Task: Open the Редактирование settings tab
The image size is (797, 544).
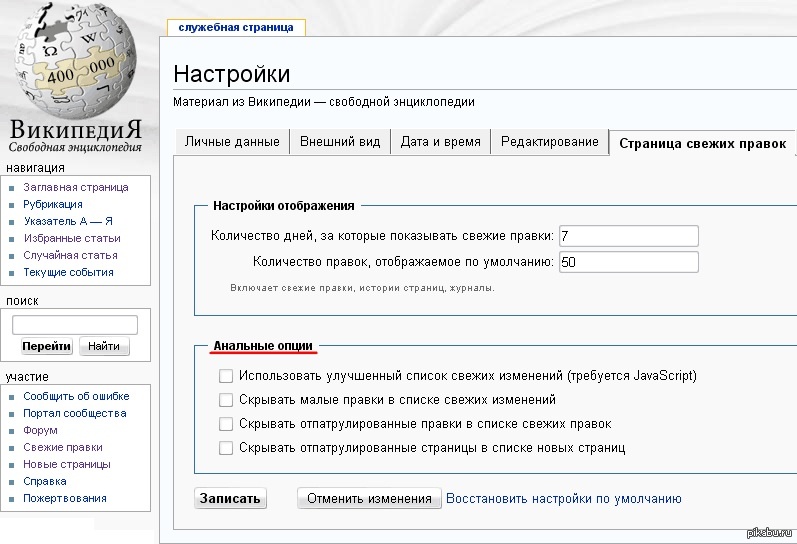Action: pyautogui.click(x=549, y=142)
